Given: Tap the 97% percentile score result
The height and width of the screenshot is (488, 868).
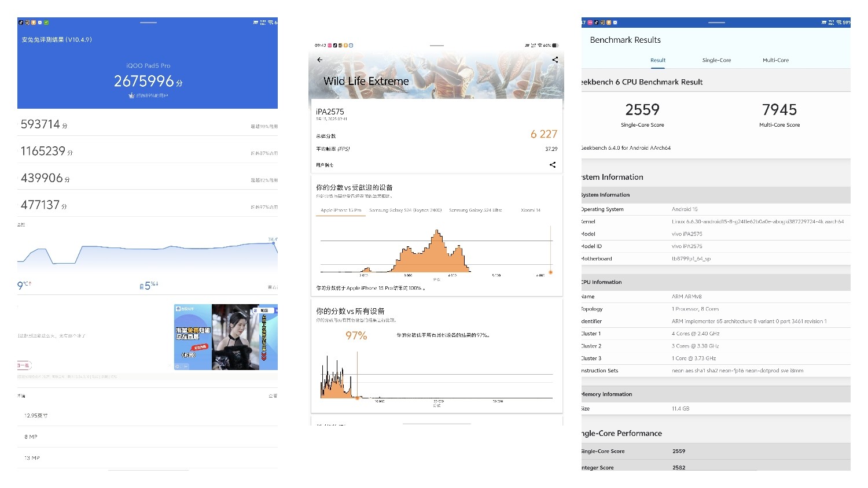Looking at the screenshot, I should (x=356, y=335).
